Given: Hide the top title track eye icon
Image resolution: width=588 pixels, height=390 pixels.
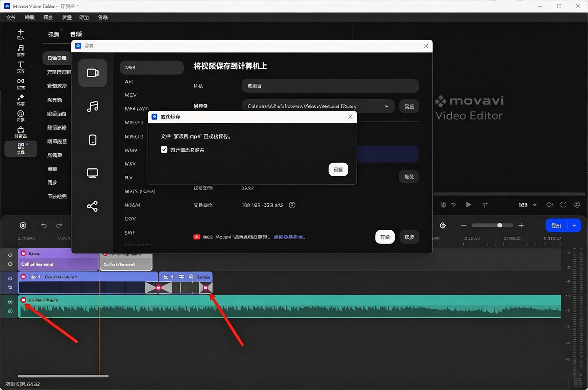Looking at the screenshot, I should click(10, 255).
